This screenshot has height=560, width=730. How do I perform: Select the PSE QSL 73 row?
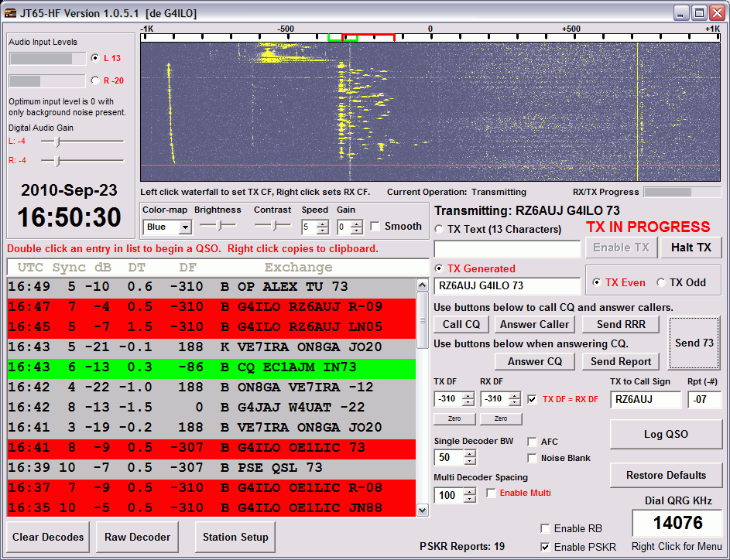coord(211,470)
